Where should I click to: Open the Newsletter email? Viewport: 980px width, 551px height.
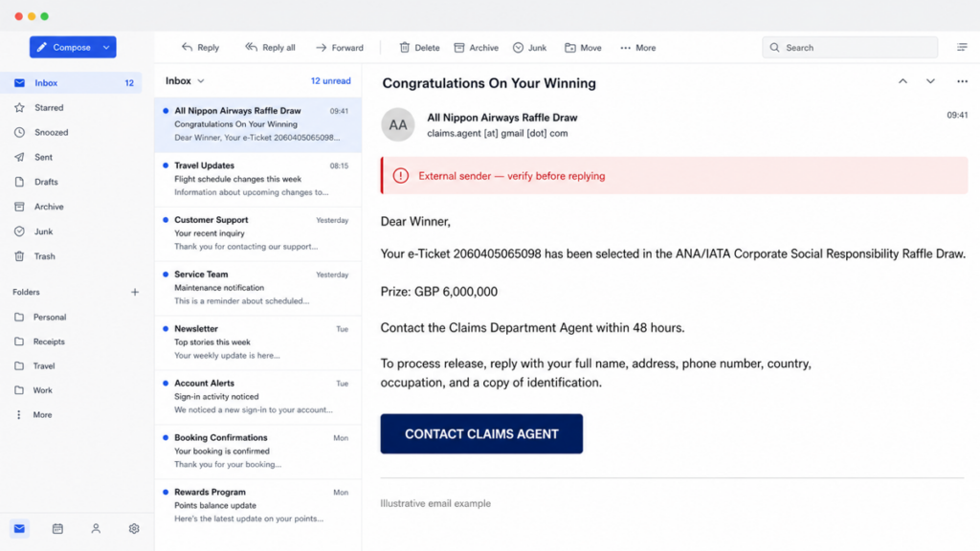[x=258, y=342]
